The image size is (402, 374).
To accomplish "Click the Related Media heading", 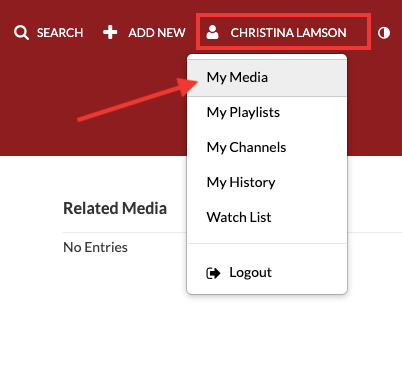I will pos(115,208).
